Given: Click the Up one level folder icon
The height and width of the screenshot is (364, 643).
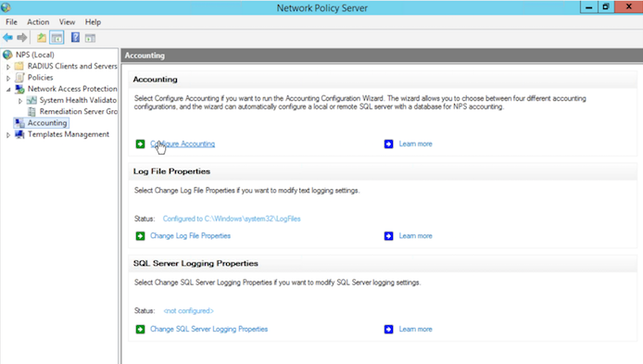Looking at the screenshot, I should tap(42, 38).
